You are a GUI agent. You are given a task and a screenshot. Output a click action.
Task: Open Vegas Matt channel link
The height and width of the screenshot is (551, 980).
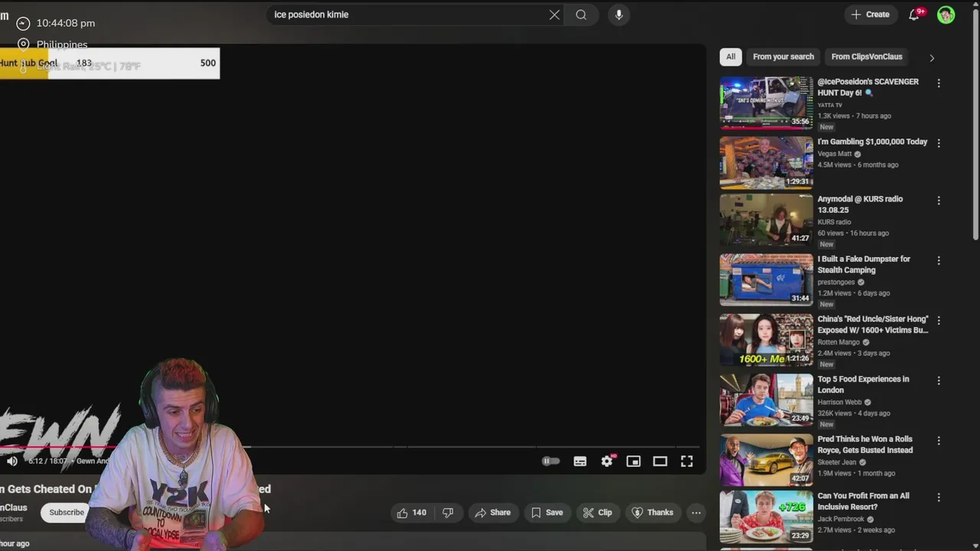[835, 154]
